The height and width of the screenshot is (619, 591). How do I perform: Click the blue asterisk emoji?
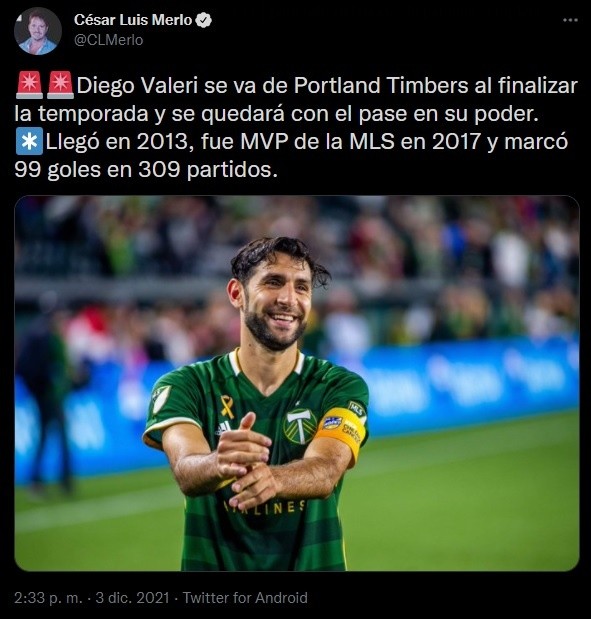[29, 141]
